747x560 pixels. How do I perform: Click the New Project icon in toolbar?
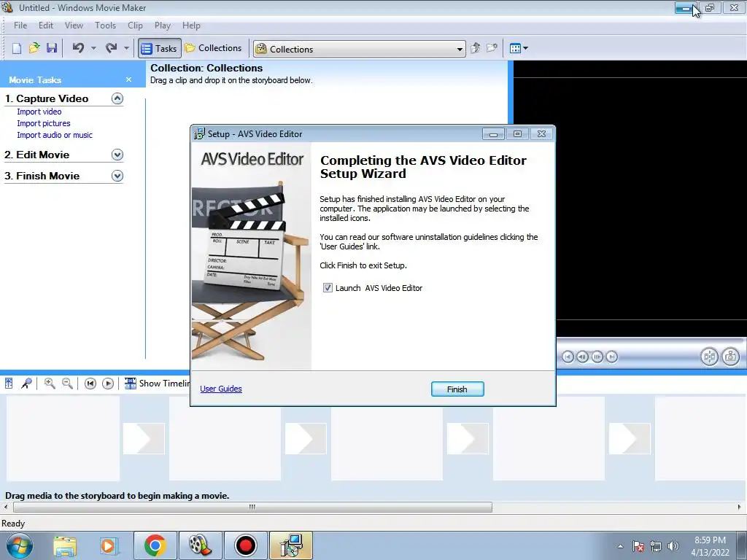pyautogui.click(x=17, y=48)
